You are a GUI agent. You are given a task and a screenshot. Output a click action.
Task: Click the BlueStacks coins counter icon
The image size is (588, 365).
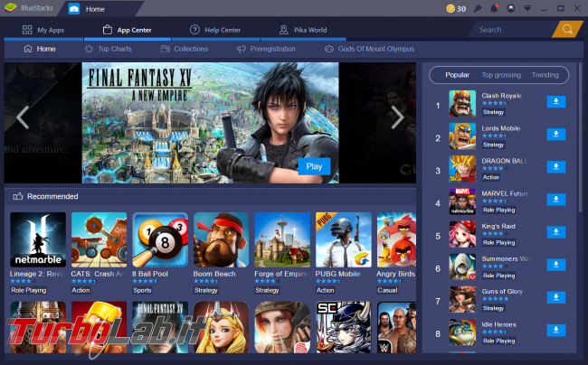pos(450,9)
